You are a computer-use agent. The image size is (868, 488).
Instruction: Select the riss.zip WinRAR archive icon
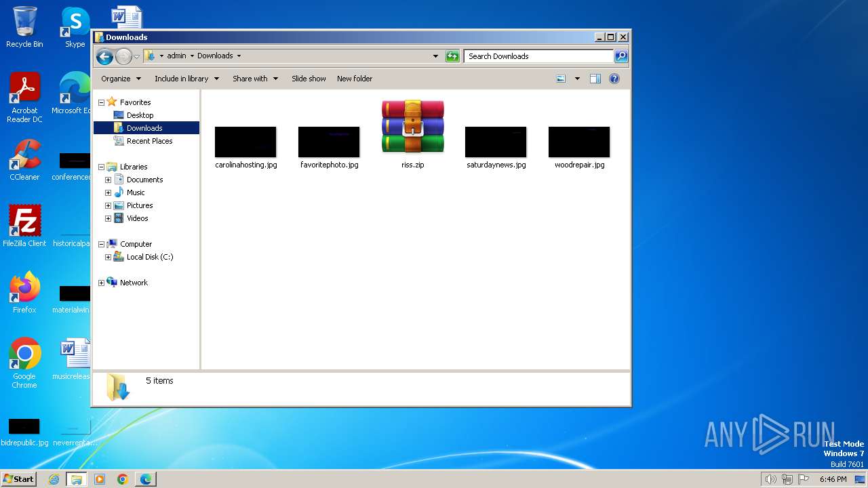click(x=412, y=126)
